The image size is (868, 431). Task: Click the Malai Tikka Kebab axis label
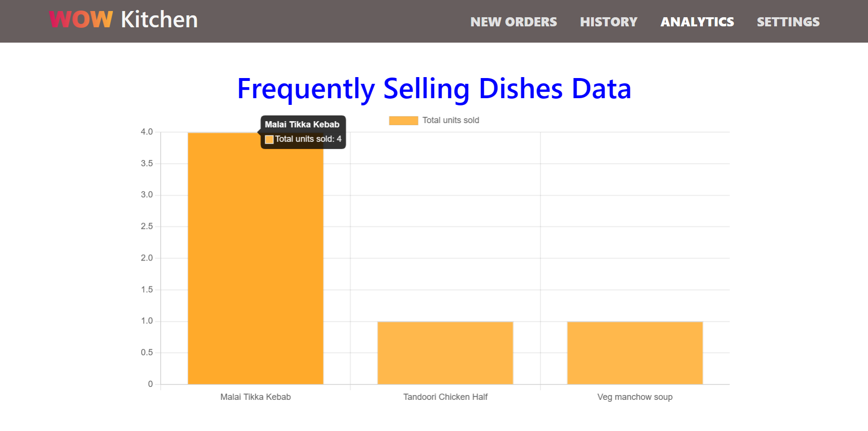click(x=256, y=397)
